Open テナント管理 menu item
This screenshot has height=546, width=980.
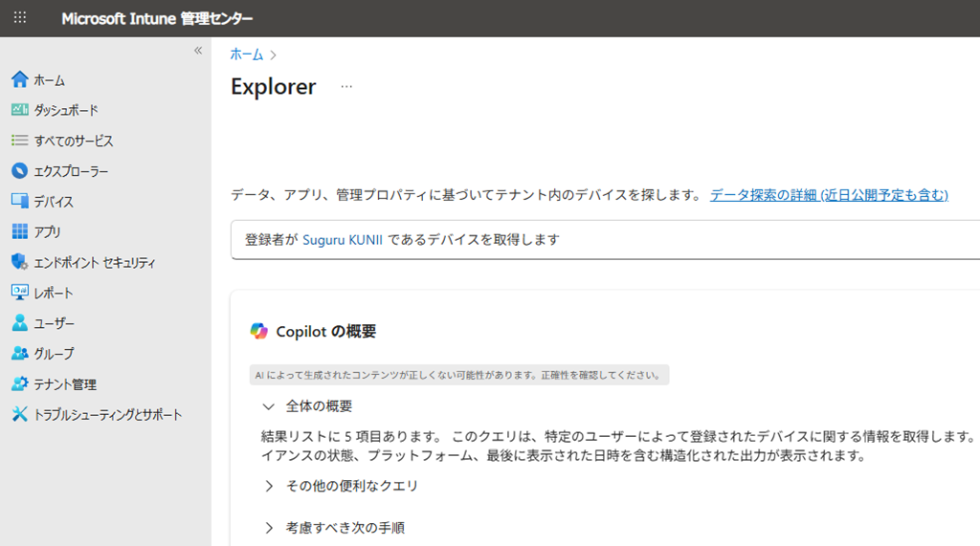65,384
